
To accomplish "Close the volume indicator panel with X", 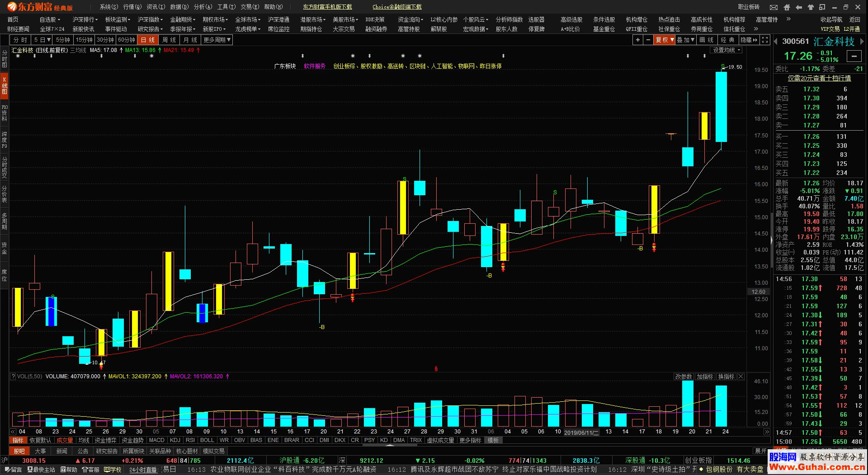I will coord(741,376).
